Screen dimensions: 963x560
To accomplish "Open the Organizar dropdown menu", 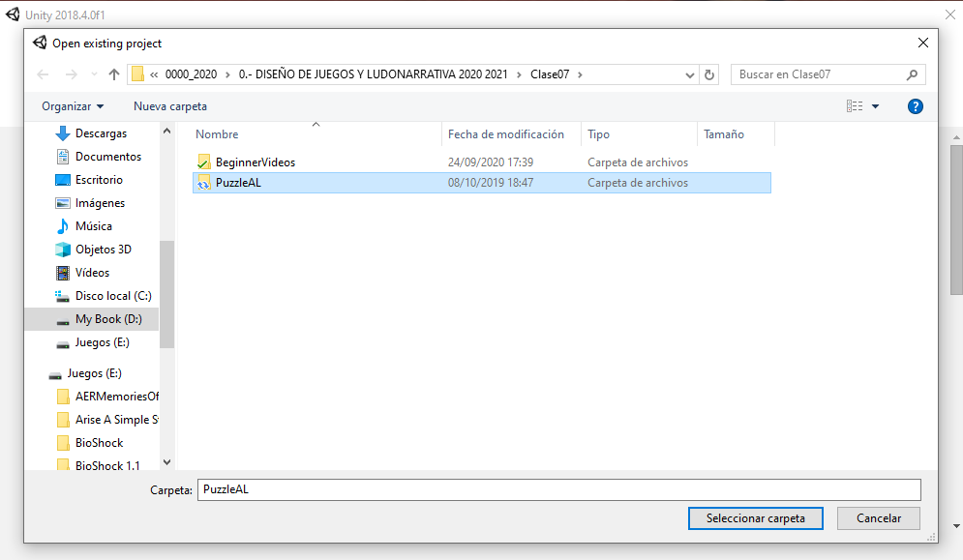I will tap(73, 106).
